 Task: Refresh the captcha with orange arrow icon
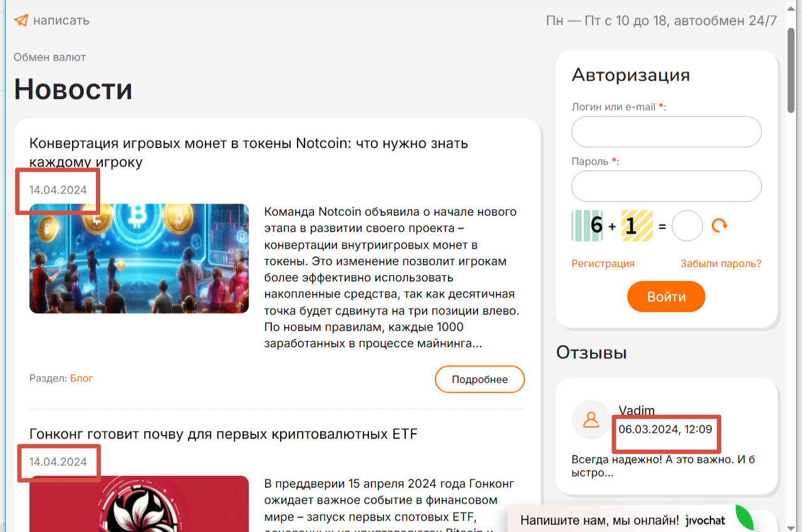[719, 226]
